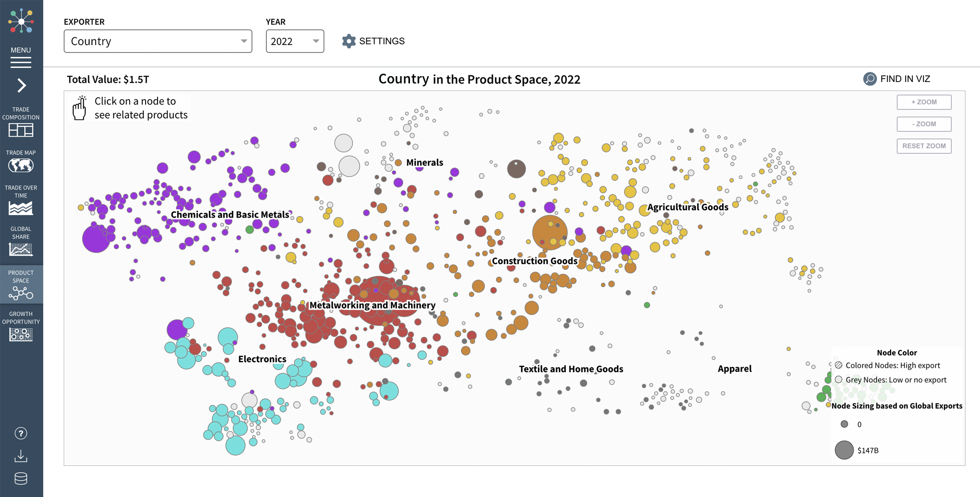
Task: Click the Atlas logo in the corner
Action: point(21,21)
